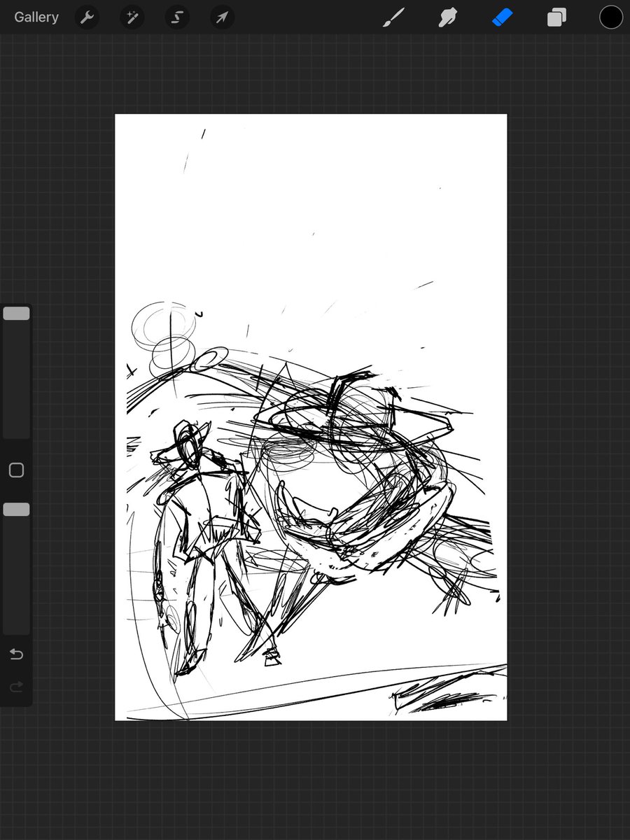This screenshot has height=840, width=630.
Task: Open the Adjustments magic wand menu
Action: [x=132, y=17]
